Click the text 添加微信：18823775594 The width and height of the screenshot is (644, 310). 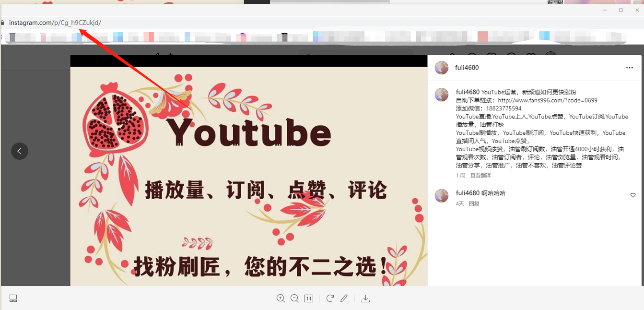[489, 108]
